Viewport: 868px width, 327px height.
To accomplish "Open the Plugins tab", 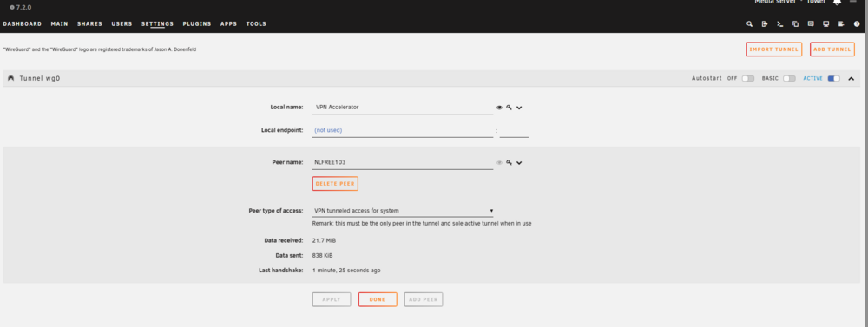I will [x=197, y=23].
